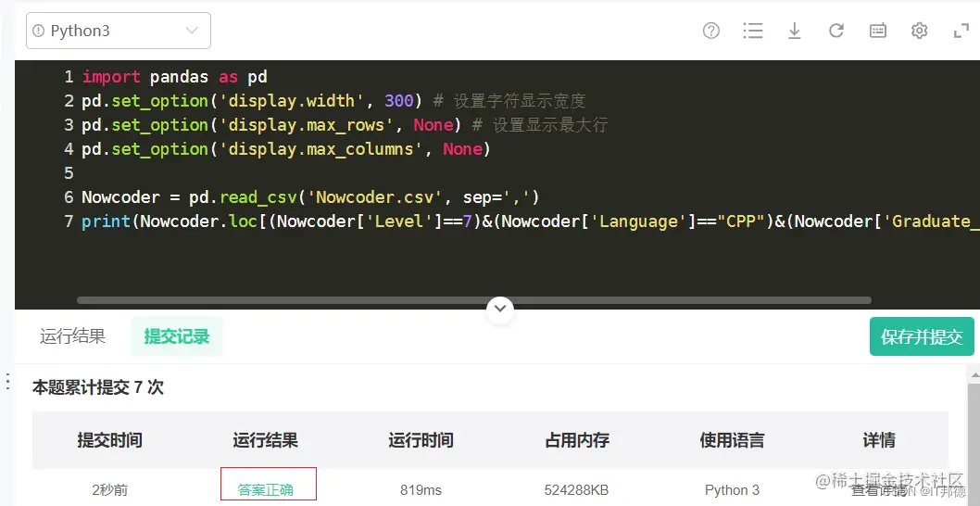
Task: Open the Python3 language dropdown
Action: pos(119,31)
